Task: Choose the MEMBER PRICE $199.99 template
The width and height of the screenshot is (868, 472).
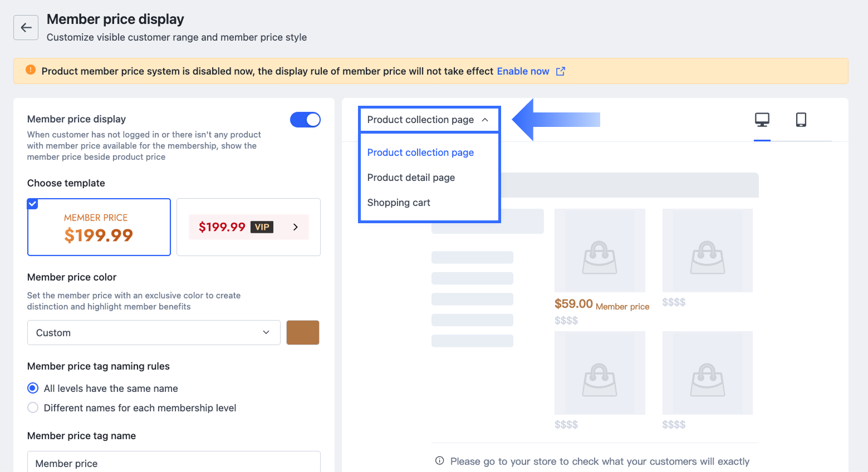Action: 99,227
